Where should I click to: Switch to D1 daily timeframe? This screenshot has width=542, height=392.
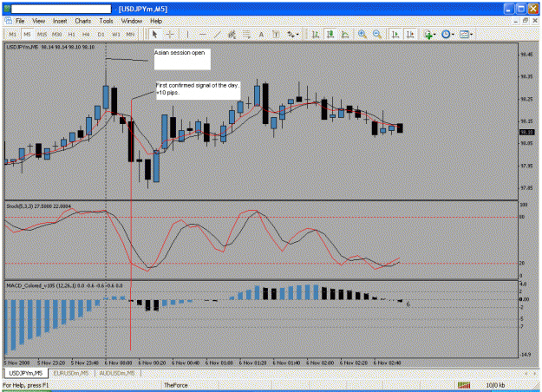pos(101,34)
